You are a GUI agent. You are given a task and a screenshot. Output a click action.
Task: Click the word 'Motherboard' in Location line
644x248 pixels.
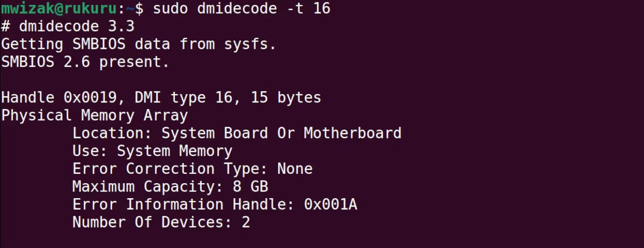[353, 133]
